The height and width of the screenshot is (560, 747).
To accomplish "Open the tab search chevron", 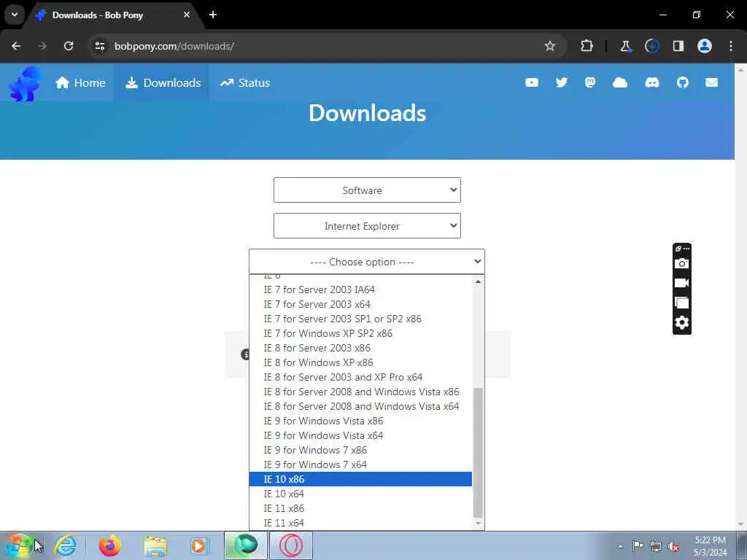I will click(x=15, y=15).
